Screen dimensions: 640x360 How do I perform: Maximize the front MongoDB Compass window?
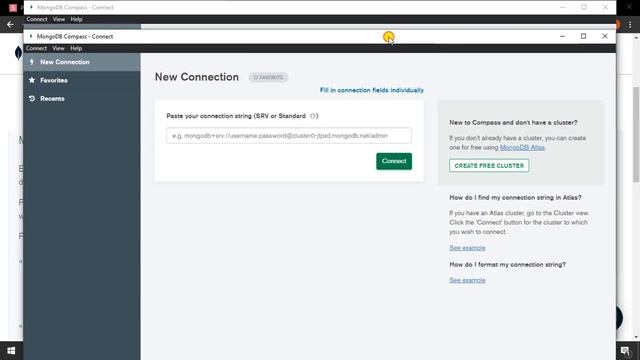click(583, 36)
